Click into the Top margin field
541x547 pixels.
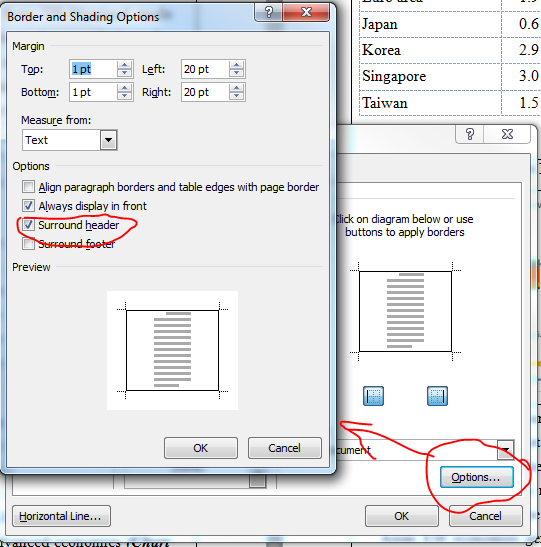[93, 69]
